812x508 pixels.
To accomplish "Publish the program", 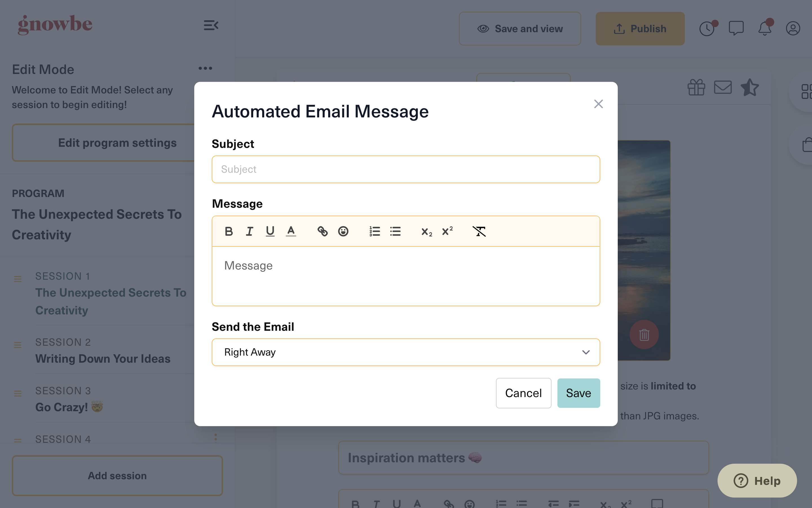I will click(x=640, y=29).
